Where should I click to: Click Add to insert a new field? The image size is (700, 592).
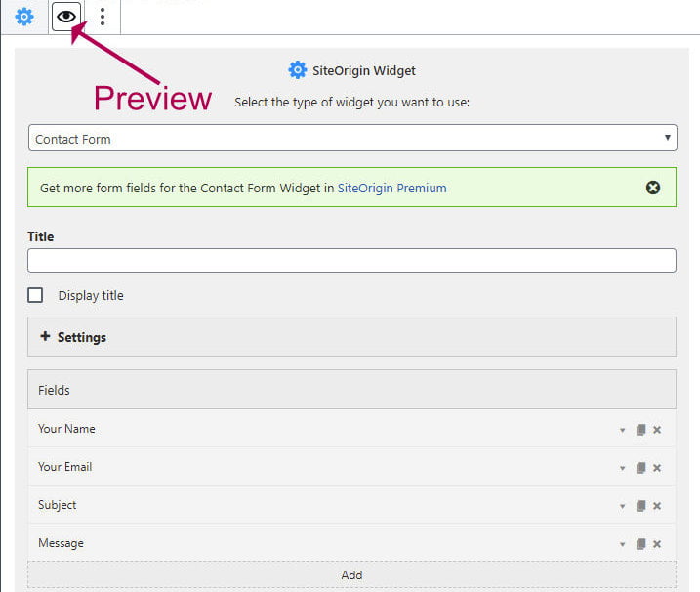(x=351, y=574)
